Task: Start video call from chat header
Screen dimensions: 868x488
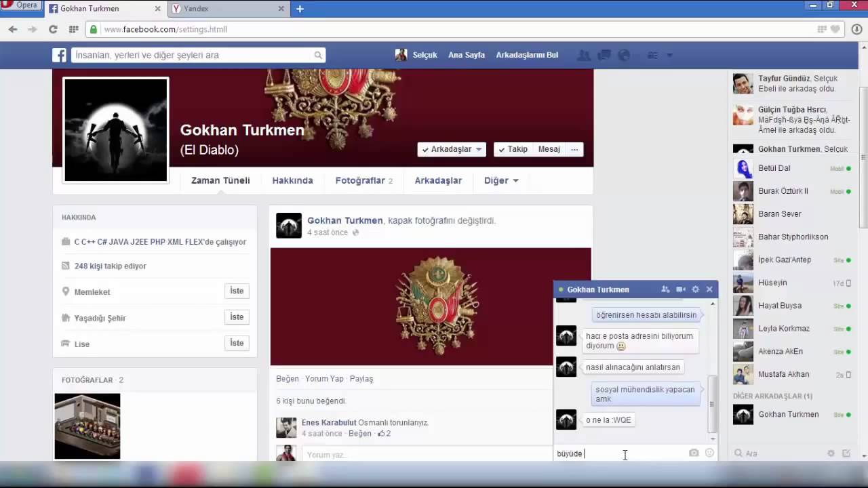Action: (680, 289)
